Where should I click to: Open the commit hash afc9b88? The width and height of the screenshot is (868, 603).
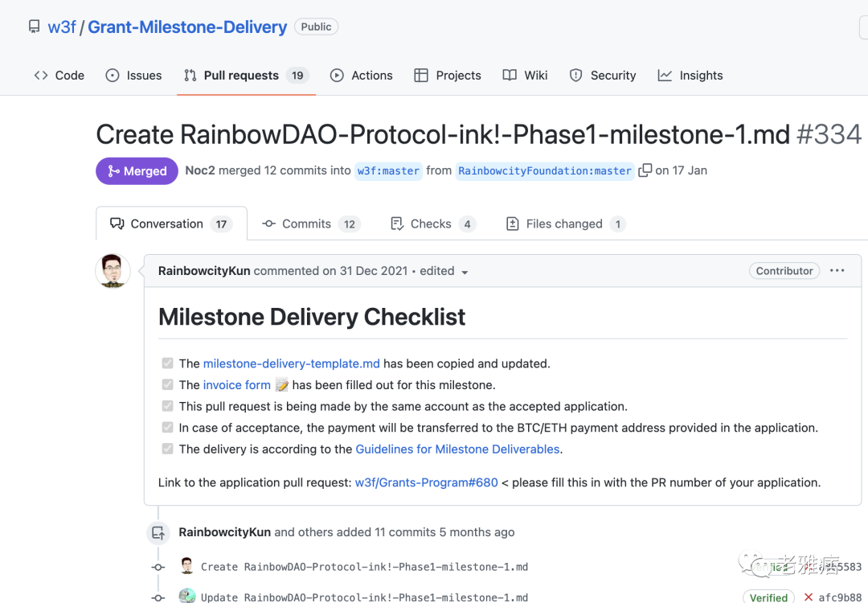tap(840, 597)
